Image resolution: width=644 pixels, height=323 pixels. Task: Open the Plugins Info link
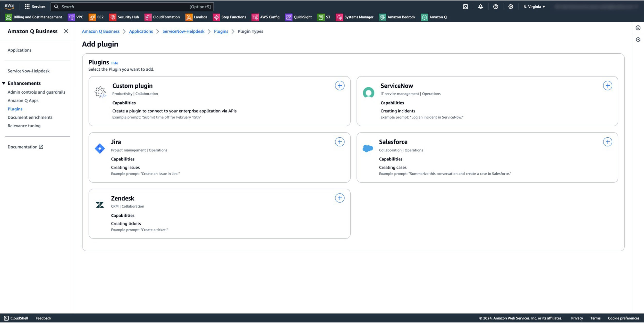pyautogui.click(x=115, y=63)
